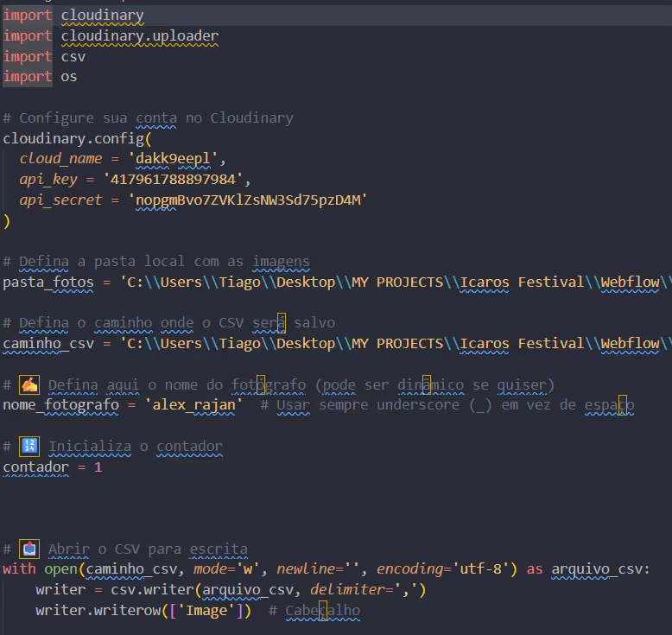Click the closing parenthesis of cloudinary.config
The height and width of the screenshot is (635, 672).
tap(6, 221)
